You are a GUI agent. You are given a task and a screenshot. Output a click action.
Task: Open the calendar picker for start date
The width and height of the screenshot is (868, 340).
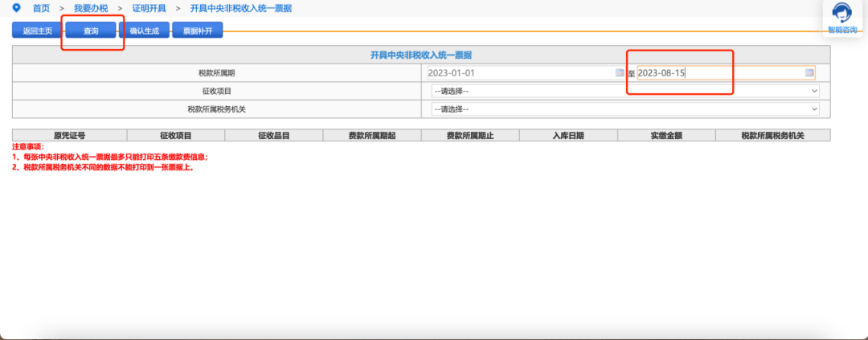[620, 73]
